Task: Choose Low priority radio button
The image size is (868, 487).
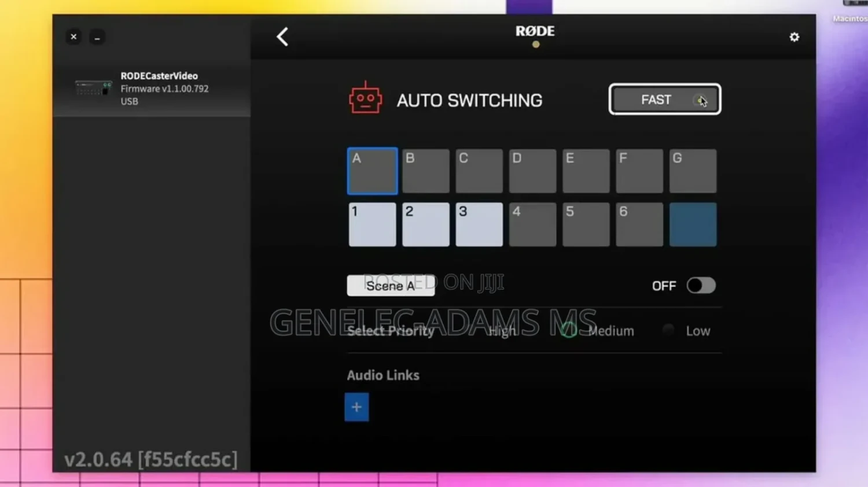Action: (669, 330)
